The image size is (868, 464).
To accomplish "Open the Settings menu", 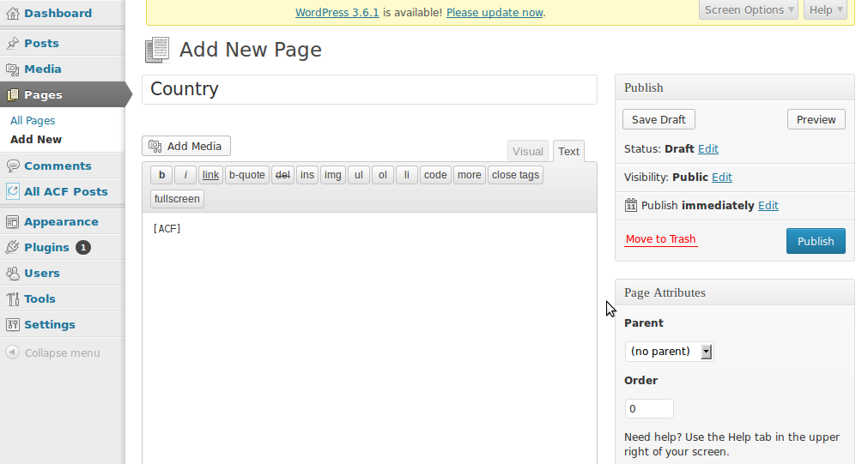I will coord(49,325).
